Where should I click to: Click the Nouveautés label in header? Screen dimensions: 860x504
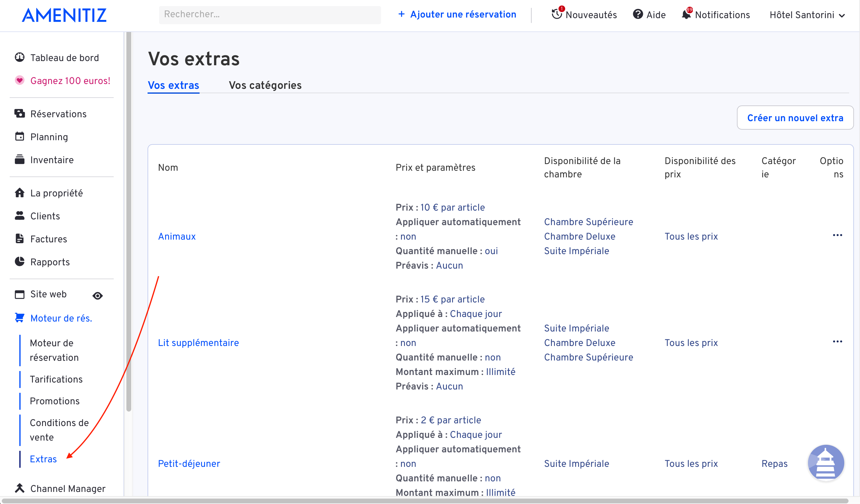(x=591, y=15)
